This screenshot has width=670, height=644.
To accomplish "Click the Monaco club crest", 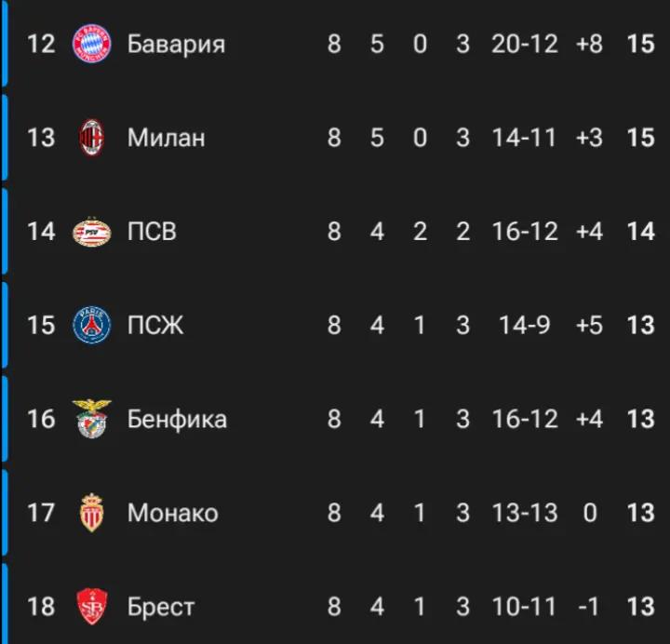I will [92, 513].
